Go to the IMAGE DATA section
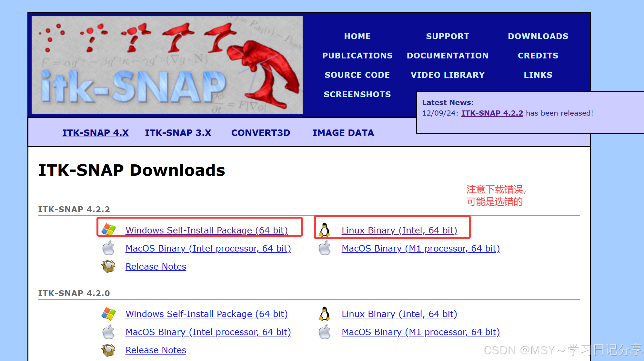Image resolution: width=644 pixels, height=361 pixels. point(343,133)
